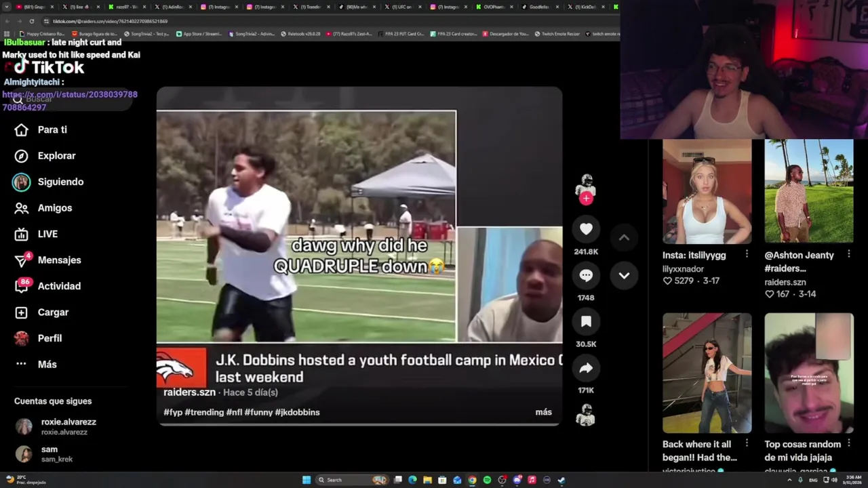The image size is (868, 488).
Task: Open the raiders.szn profile avatar beside the video
Action: (x=585, y=183)
